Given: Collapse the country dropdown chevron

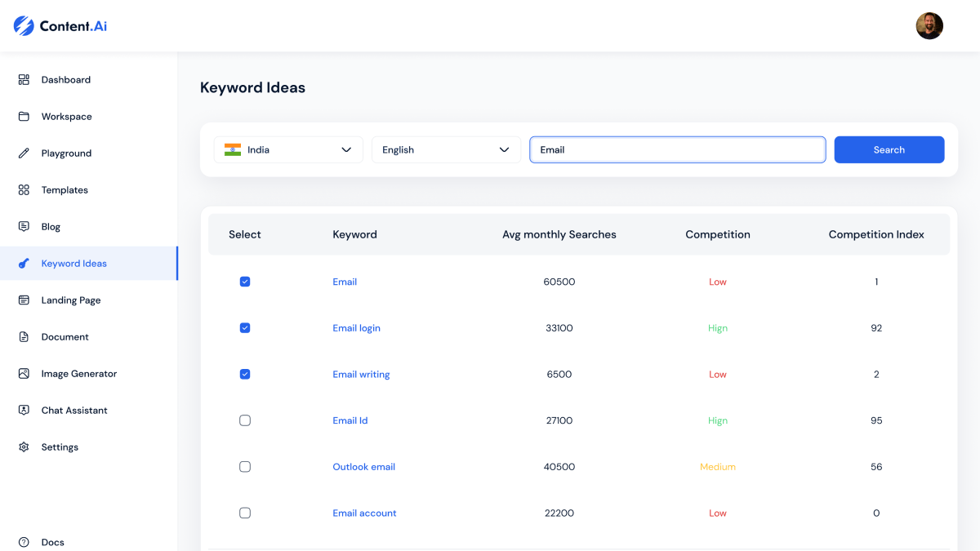Looking at the screenshot, I should [346, 149].
